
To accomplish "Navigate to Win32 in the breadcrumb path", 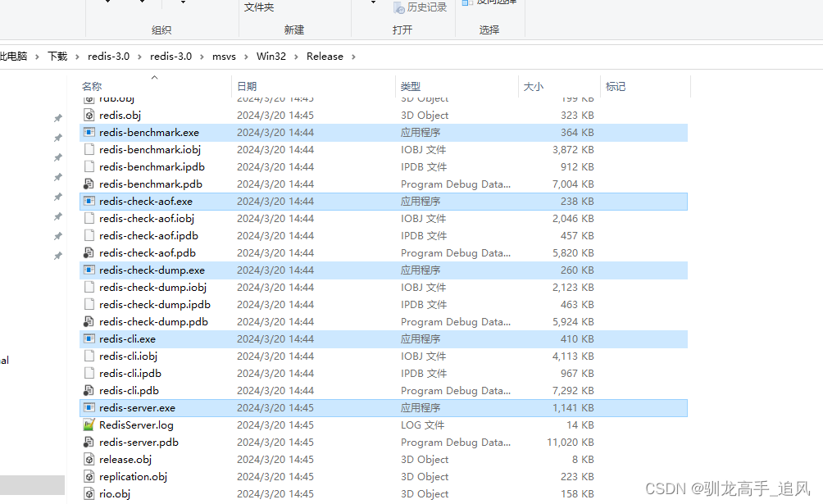I will [271, 57].
